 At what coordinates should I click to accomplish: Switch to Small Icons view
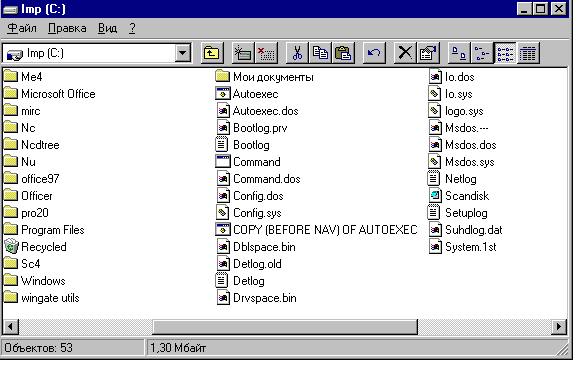(x=482, y=53)
